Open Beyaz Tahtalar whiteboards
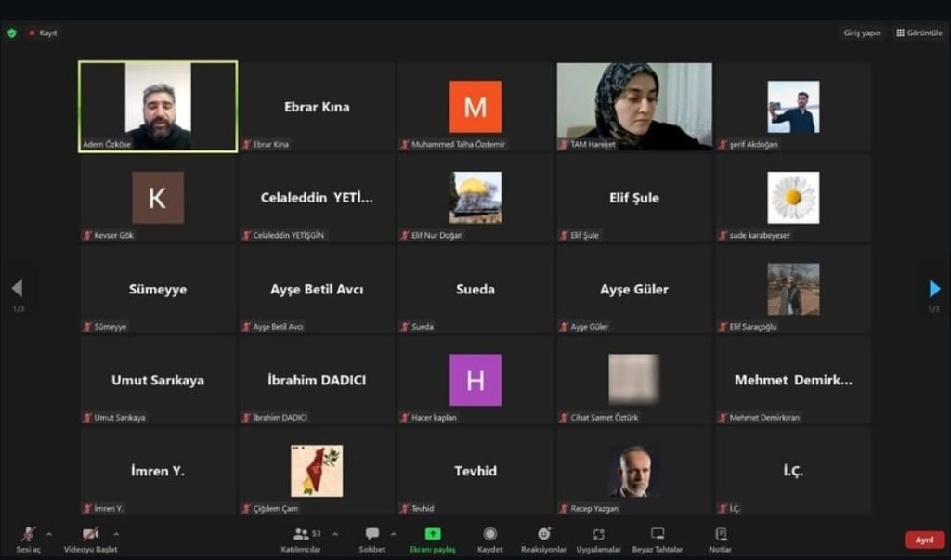The height and width of the screenshot is (560, 951). tap(658, 535)
